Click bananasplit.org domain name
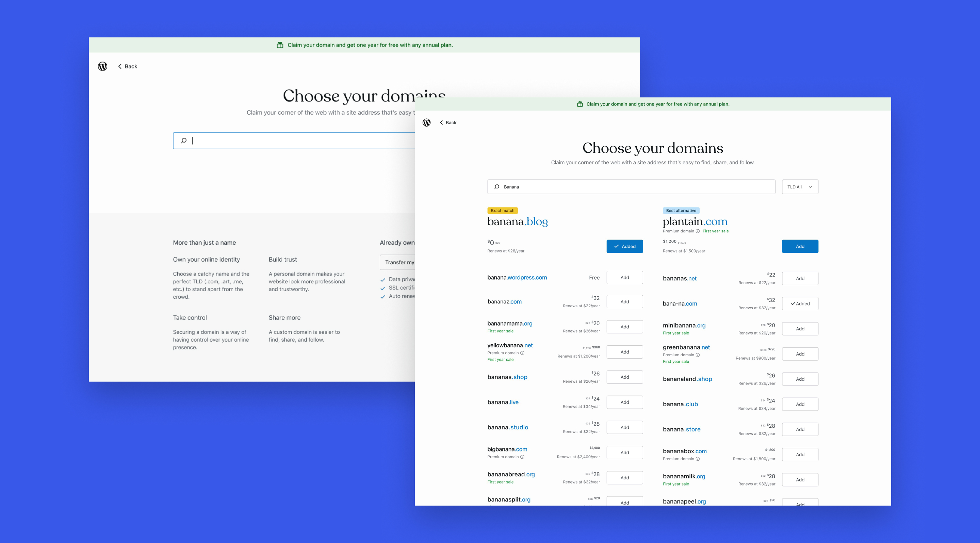The image size is (980, 543). (509, 499)
